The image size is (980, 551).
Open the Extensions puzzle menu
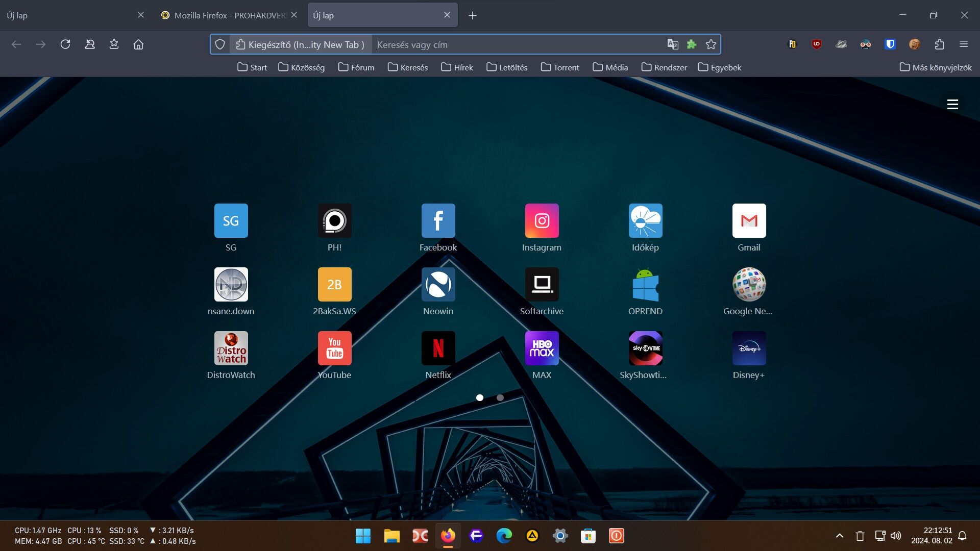point(939,44)
